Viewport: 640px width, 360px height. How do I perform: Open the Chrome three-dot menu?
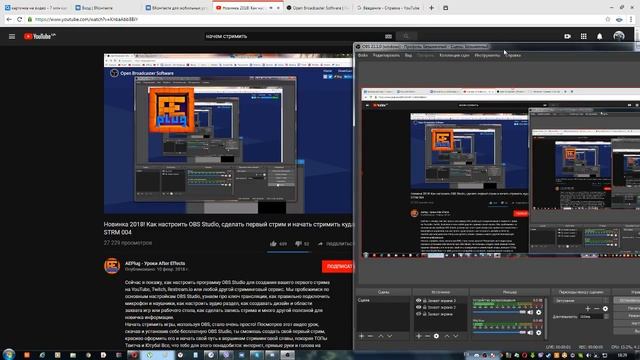pyautogui.click(x=631, y=19)
